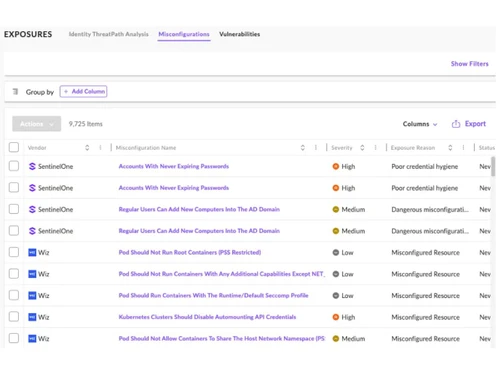
Task: Sort by the Vendor column arrows
Action: pos(87,148)
